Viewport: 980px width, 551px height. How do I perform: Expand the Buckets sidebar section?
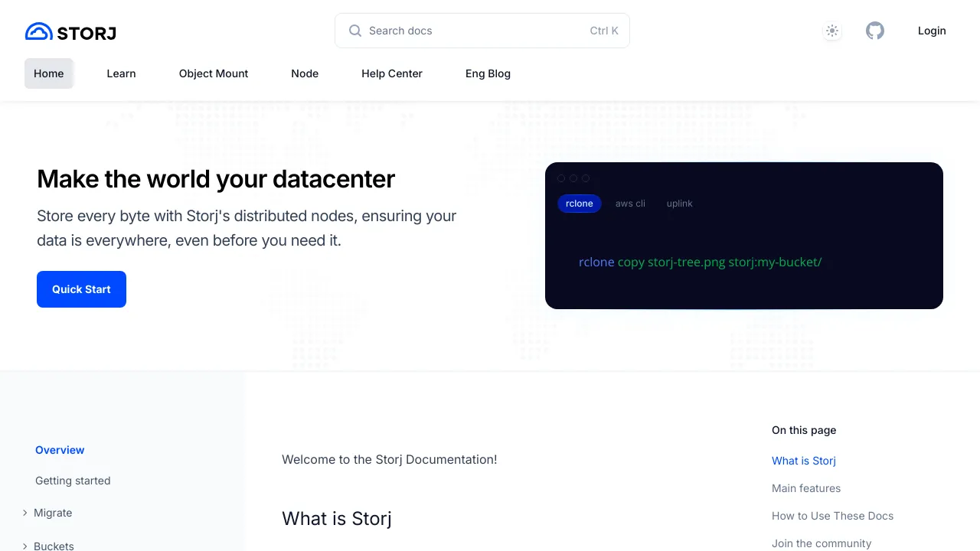click(x=48, y=546)
